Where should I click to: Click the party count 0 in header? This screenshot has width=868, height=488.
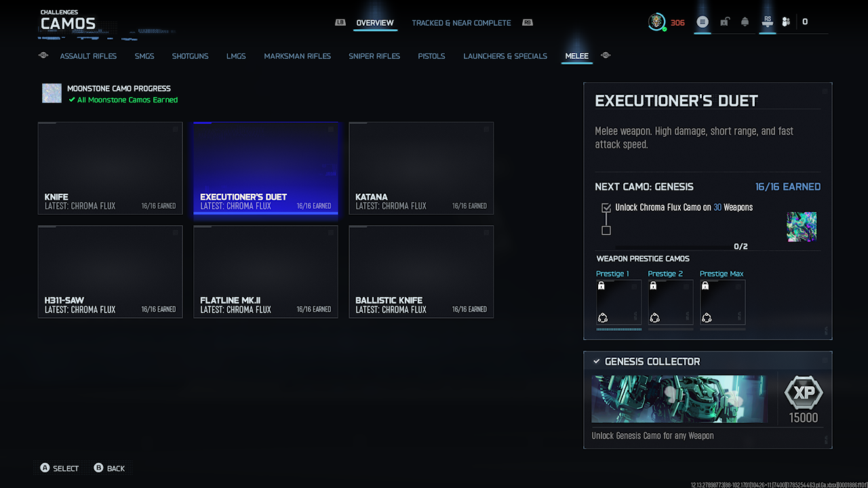(805, 22)
